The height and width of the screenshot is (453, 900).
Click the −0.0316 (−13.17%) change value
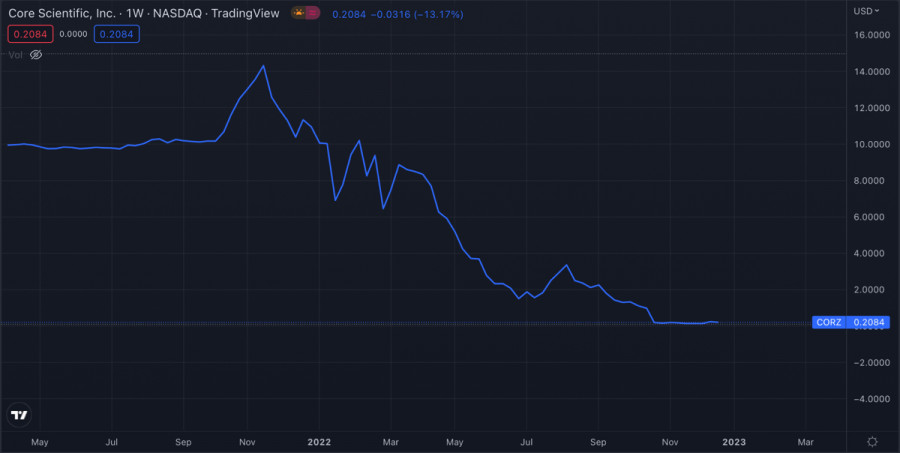417,14
